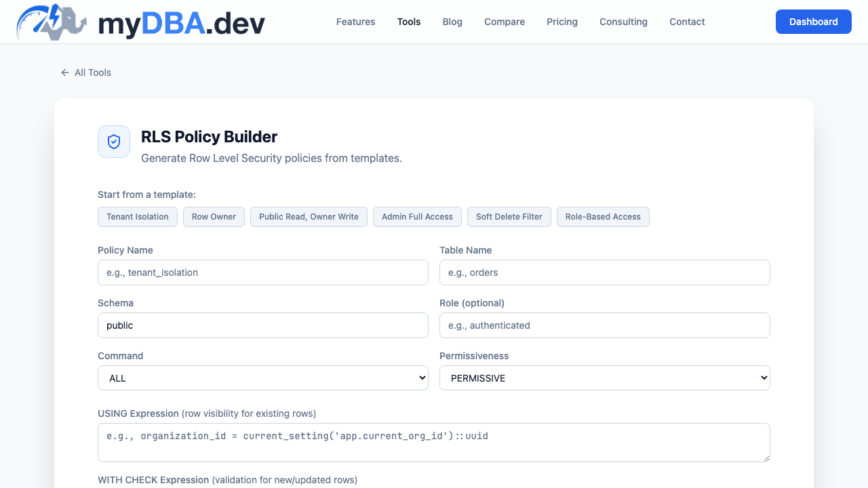Select the Compare navigation item
The image size is (868, 488).
tap(505, 22)
